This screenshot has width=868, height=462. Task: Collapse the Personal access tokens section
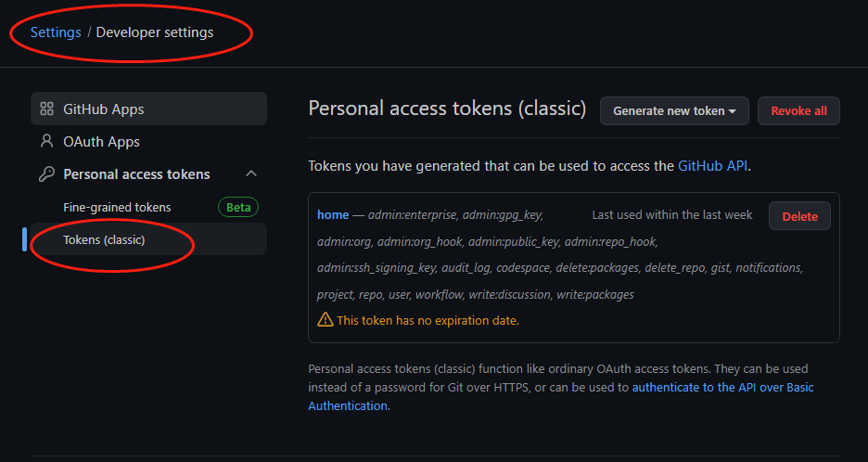coord(251,173)
